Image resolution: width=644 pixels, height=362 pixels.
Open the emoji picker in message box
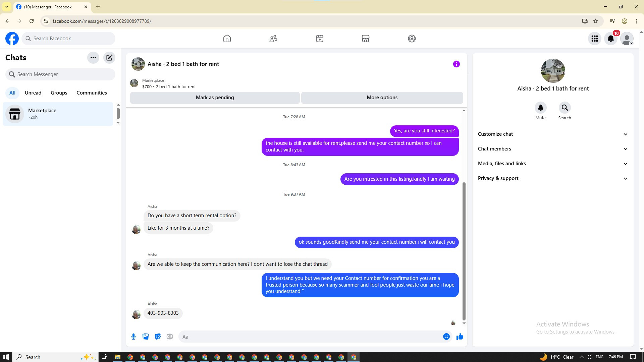coord(446,337)
